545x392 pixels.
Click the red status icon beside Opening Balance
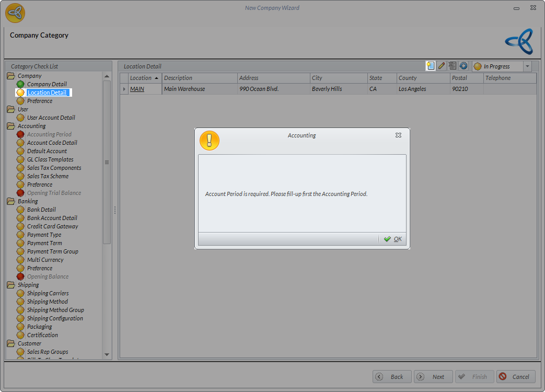tap(20, 276)
